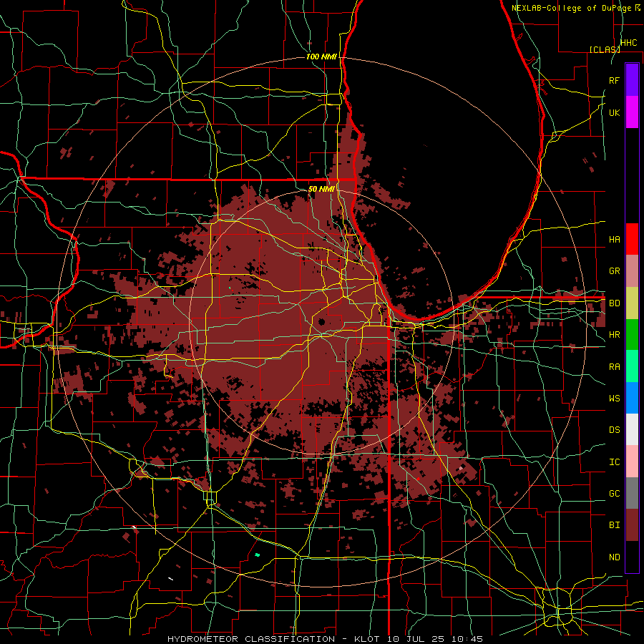Click the 100 NMI range ring label
This screenshot has width=644, height=644.
pyautogui.click(x=321, y=57)
